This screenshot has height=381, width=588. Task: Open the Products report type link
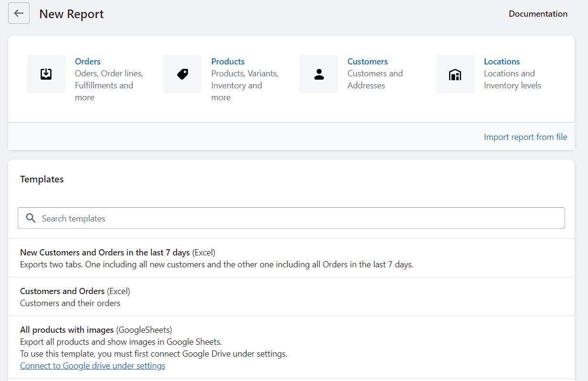tap(228, 62)
